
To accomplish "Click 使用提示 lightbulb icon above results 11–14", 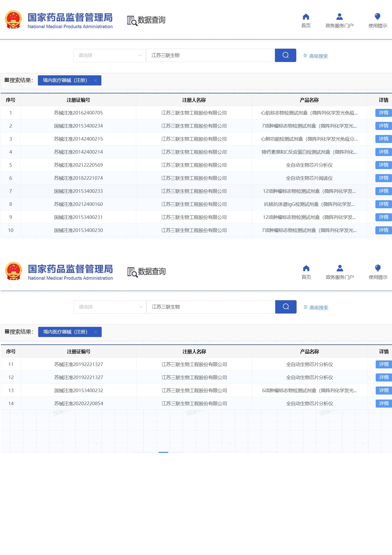I will click(378, 268).
